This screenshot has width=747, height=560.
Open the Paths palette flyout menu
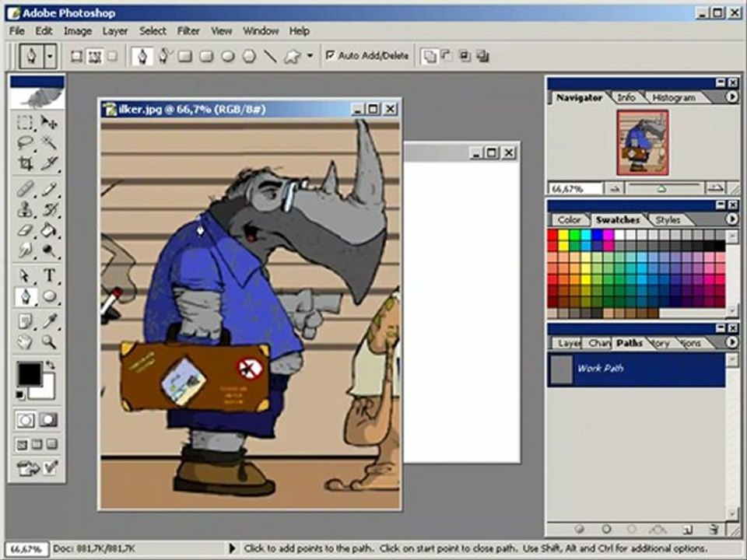tap(731, 342)
